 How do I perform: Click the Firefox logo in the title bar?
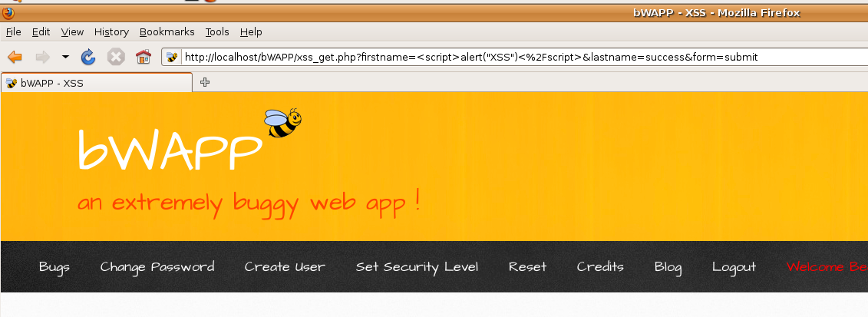coord(9,13)
